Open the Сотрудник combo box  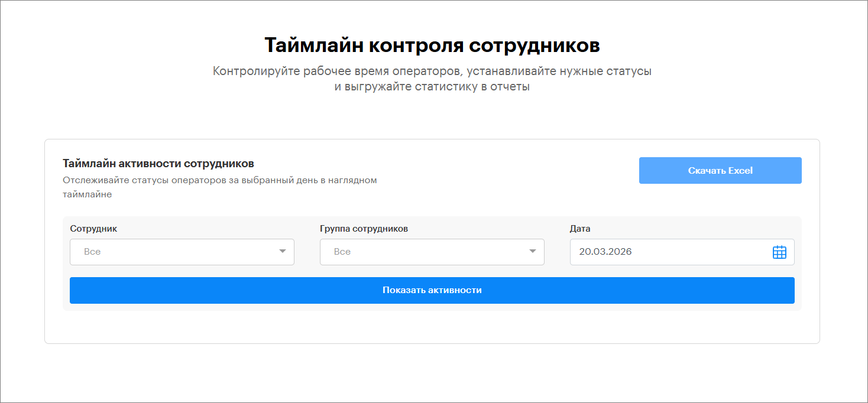coord(177,252)
